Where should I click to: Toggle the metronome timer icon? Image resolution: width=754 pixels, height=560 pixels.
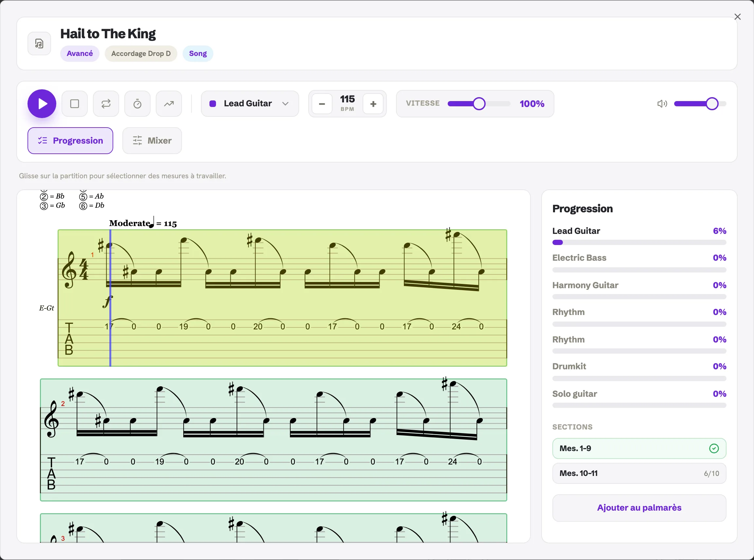(x=137, y=104)
